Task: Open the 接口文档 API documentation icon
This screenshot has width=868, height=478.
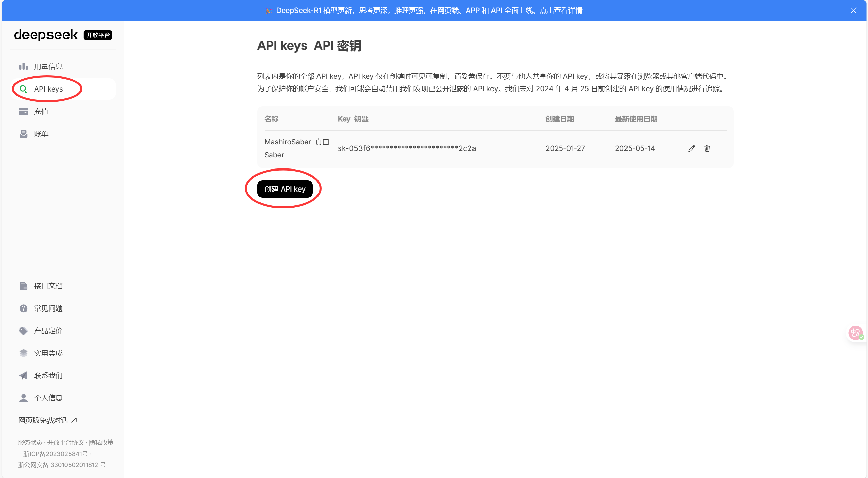Action: pyautogui.click(x=23, y=286)
